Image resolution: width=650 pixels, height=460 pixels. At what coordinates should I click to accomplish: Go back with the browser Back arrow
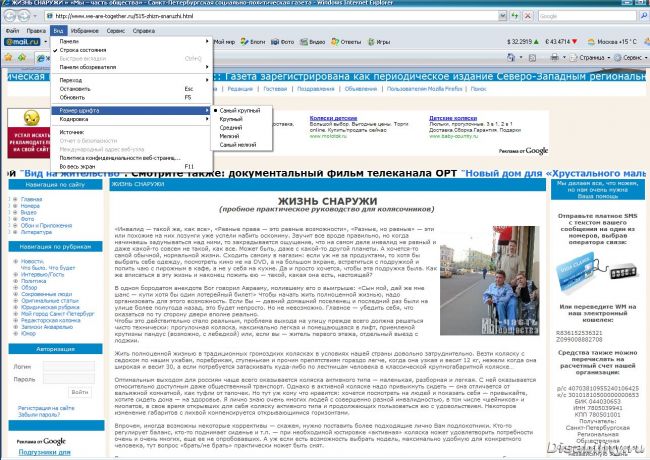tap(10, 16)
